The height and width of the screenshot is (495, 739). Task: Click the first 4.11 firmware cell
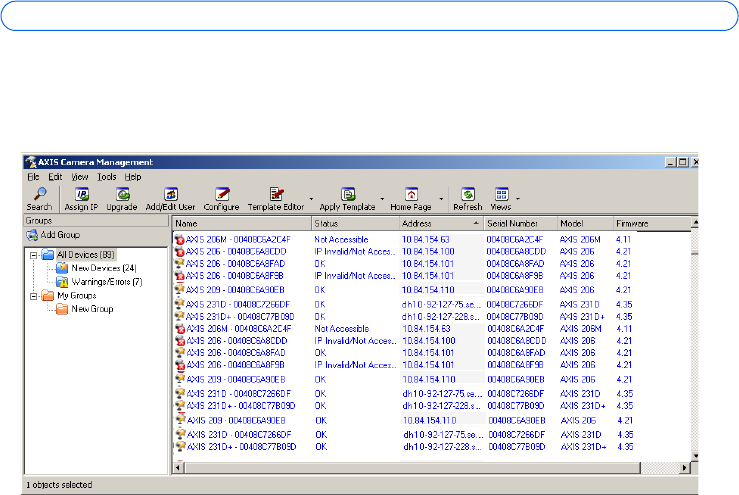[623, 239]
